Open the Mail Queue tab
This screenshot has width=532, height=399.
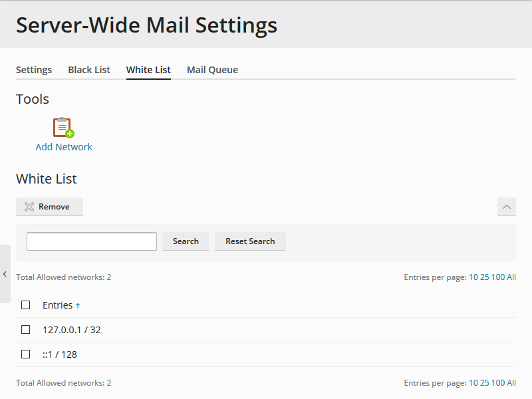click(x=212, y=70)
